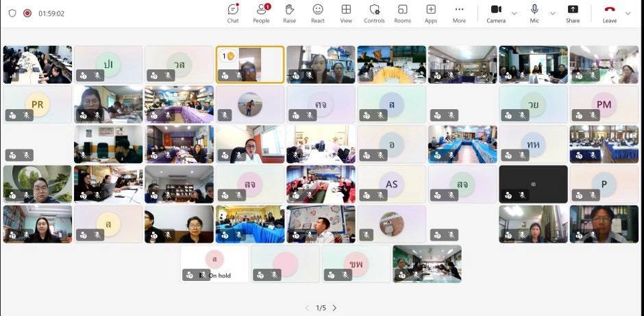644x316 pixels.
Task: Toggle the Mic mute
Action: point(534,14)
